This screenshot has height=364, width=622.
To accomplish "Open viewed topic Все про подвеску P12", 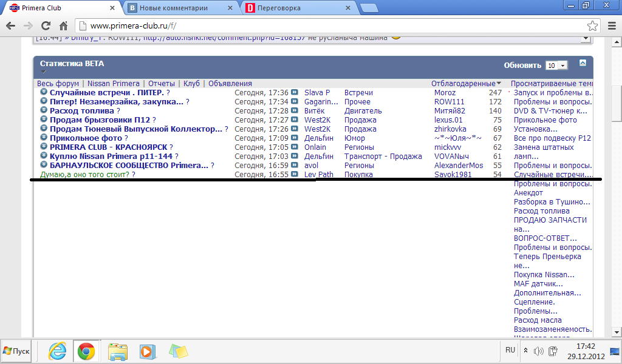I will tap(552, 138).
